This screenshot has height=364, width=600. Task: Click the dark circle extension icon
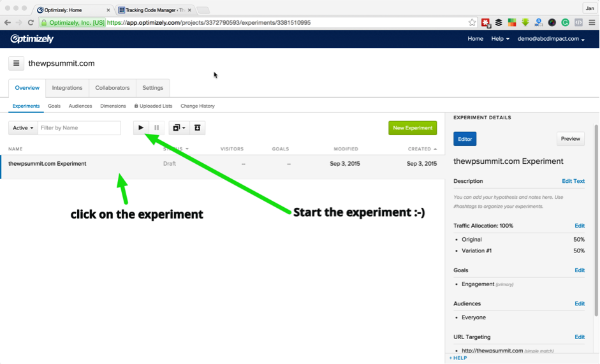click(x=552, y=22)
